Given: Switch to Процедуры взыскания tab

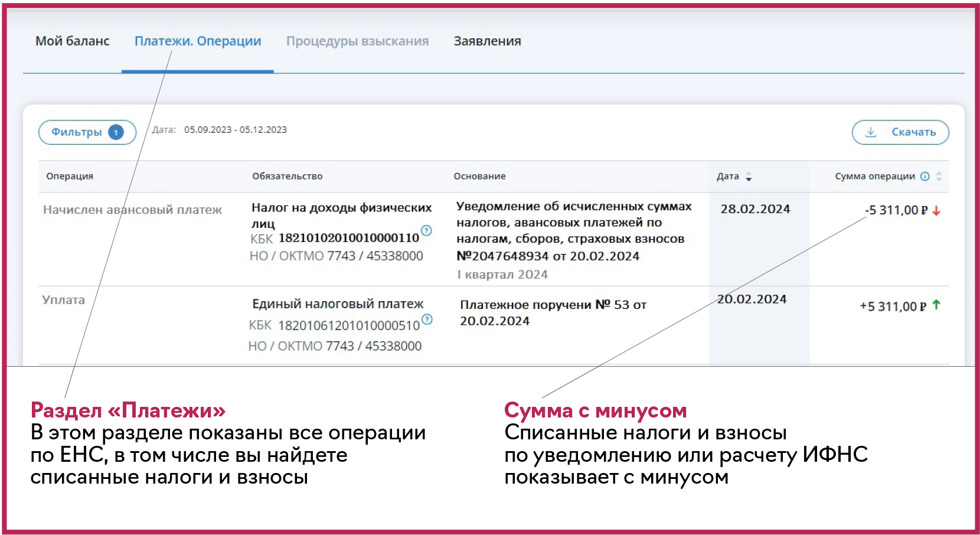Looking at the screenshot, I should [358, 41].
